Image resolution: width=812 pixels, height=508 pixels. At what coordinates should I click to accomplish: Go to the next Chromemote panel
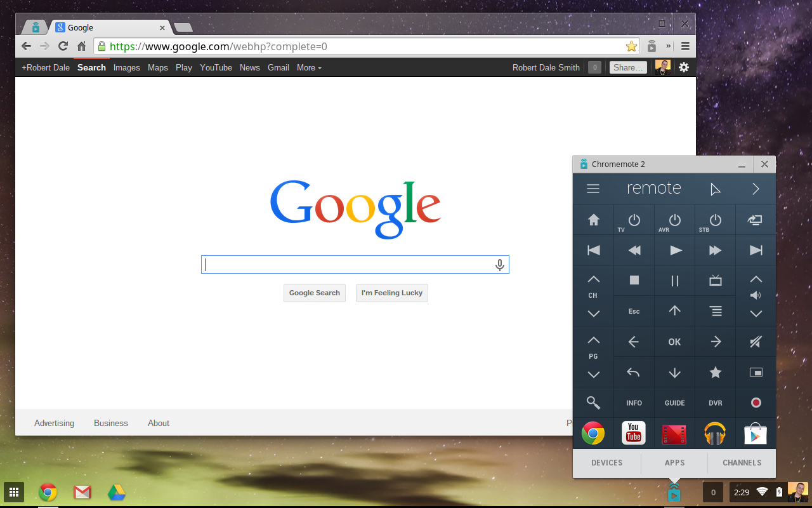[x=756, y=189]
